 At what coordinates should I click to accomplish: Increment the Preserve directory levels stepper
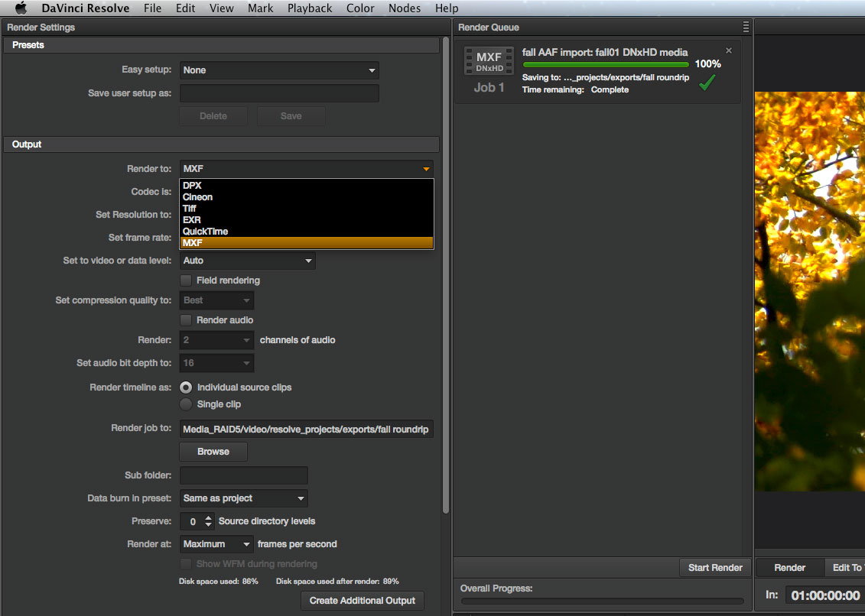[209, 517]
